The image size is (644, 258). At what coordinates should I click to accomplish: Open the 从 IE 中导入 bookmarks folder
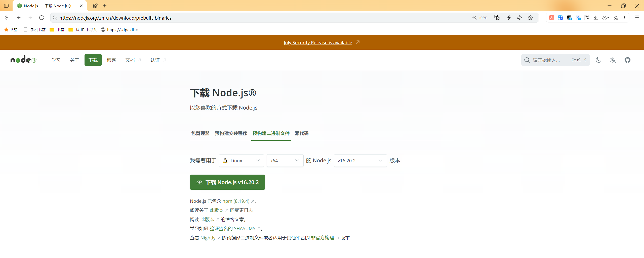point(83,30)
